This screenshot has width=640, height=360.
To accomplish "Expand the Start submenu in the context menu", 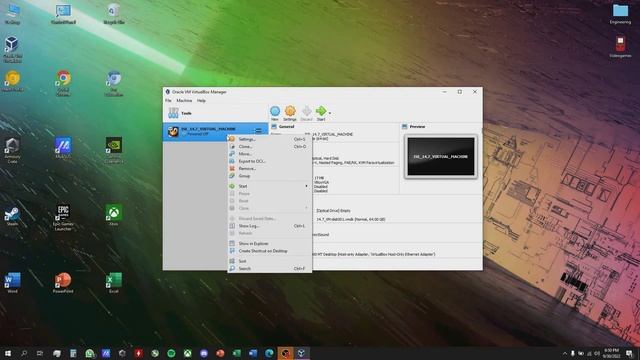I will [x=269, y=186].
